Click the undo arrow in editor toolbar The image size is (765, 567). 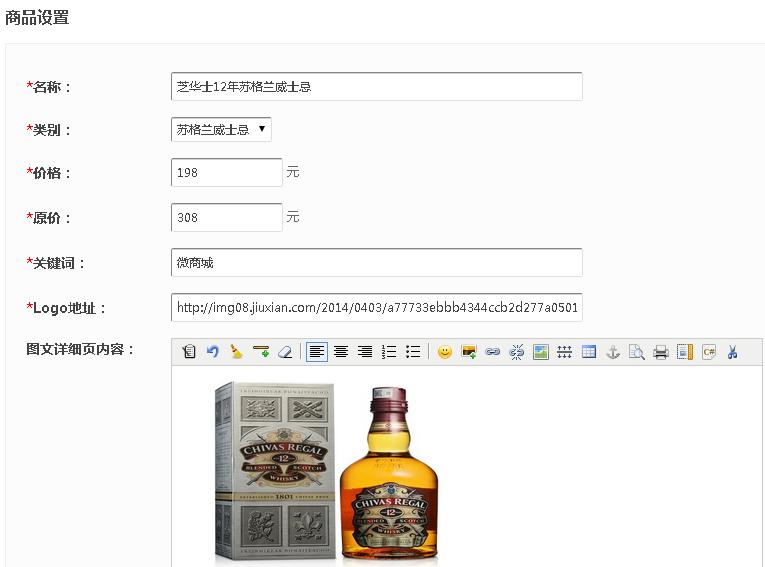[x=212, y=352]
